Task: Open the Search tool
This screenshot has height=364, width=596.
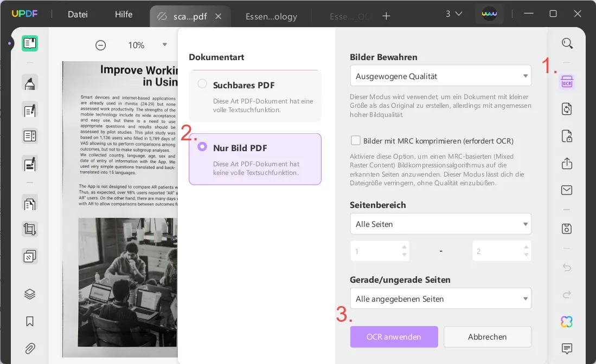Action: (567, 43)
